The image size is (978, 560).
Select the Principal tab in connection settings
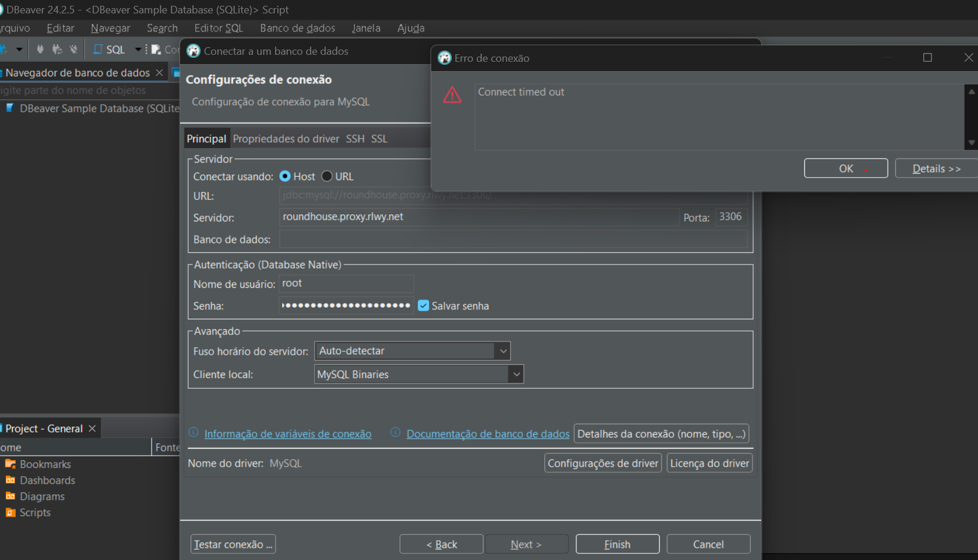pyautogui.click(x=206, y=139)
